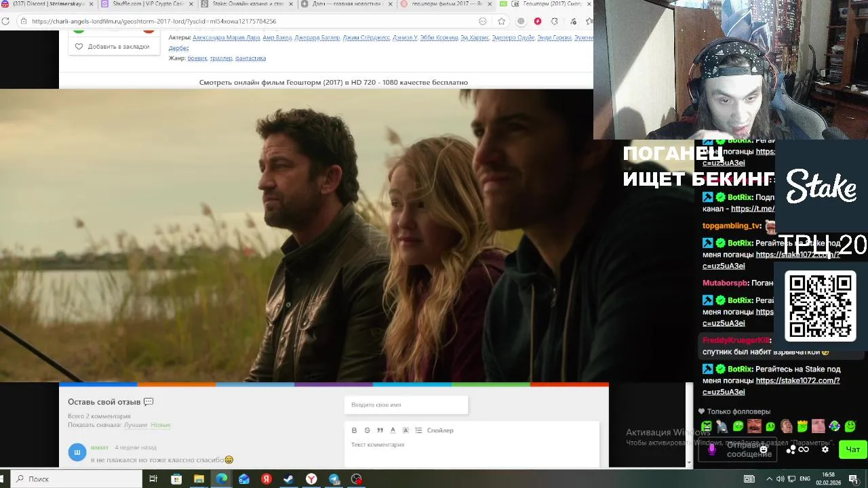Click the globe extension icon in toolbar

(x=521, y=21)
